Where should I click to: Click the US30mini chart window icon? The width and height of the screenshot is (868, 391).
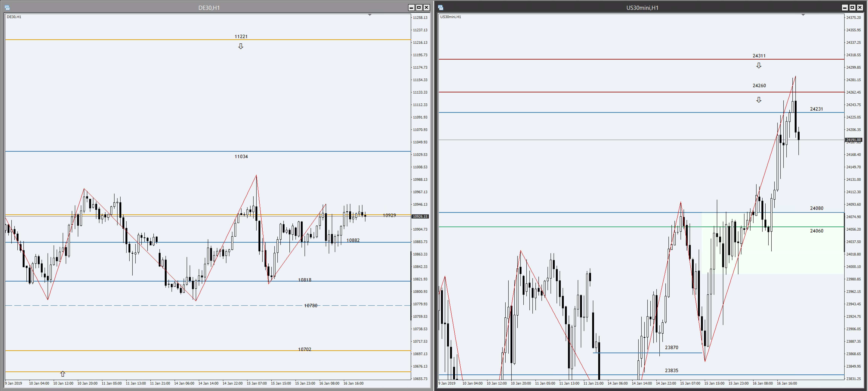click(440, 7)
